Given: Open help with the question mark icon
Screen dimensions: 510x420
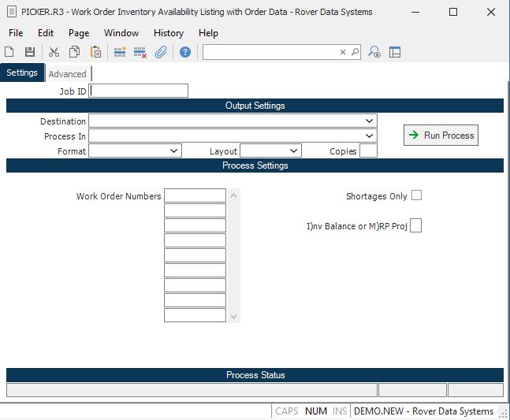Looking at the screenshot, I should point(185,52).
